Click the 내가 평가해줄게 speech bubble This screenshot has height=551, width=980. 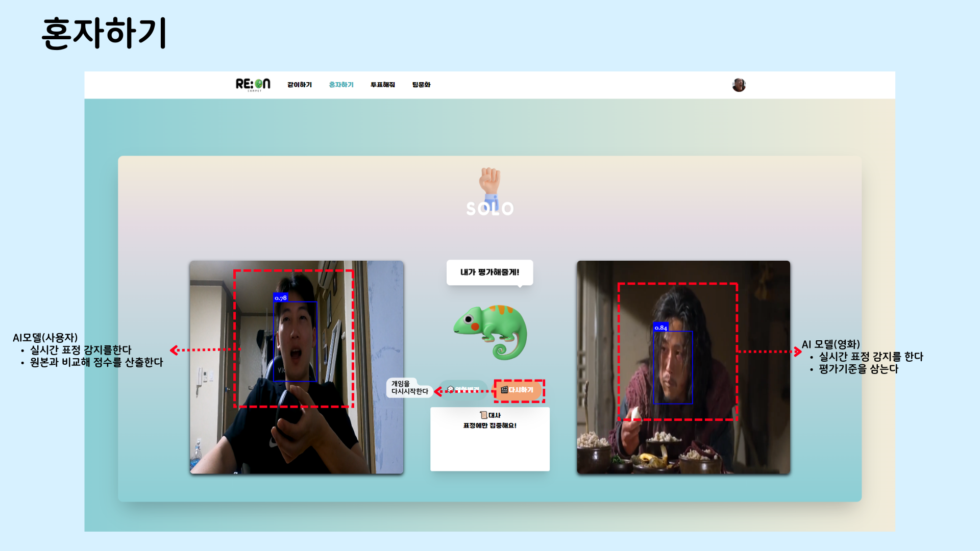click(489, 272)
